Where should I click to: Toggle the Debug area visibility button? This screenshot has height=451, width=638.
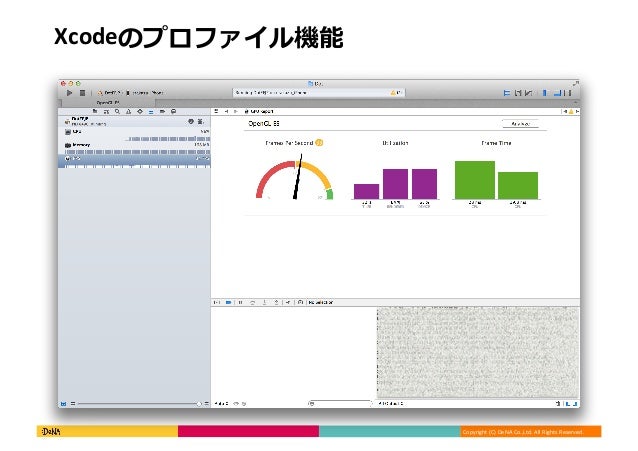557,93
